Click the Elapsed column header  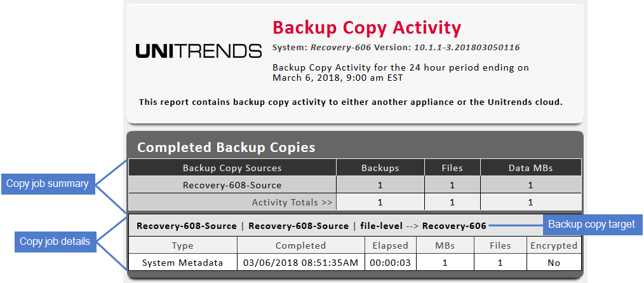click(390, 245)
